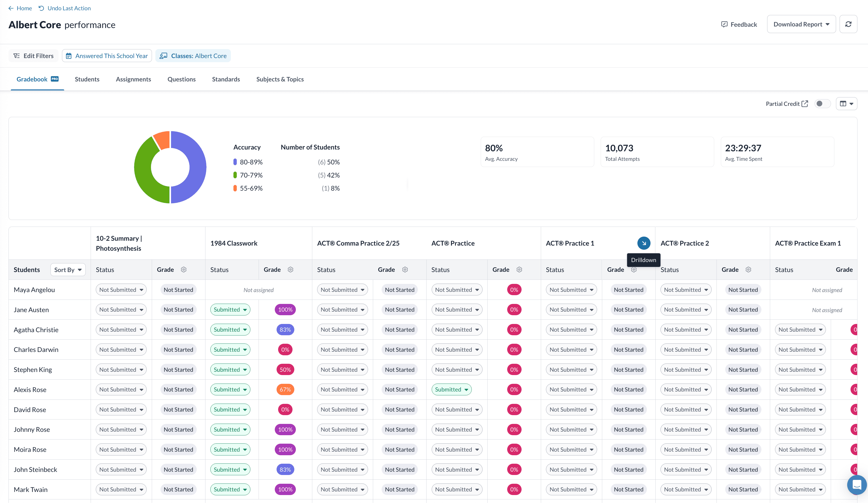The width and height of the screenshot is (868, 503).
Task: Open grade settings gear for ACT® Comma Practice
Action: coord(405,270)
